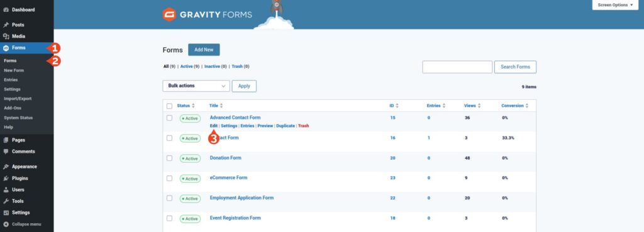644x232 pixels.
Task: Sort by Entries column arrows
Action: tap(444, 106)
